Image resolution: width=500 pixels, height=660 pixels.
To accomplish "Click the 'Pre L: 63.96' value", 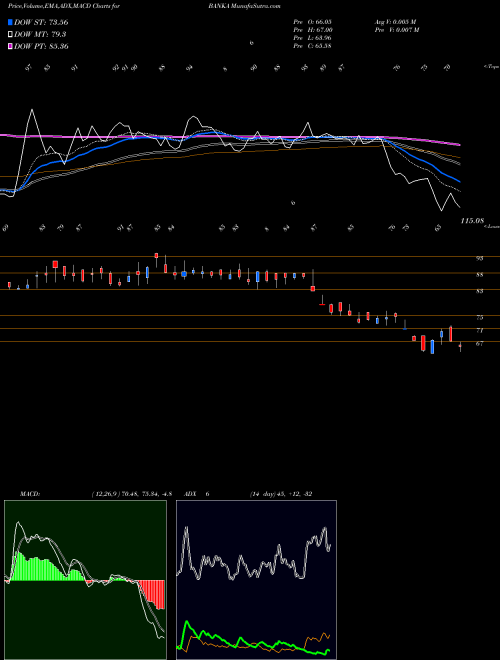I will coord(313,38).
